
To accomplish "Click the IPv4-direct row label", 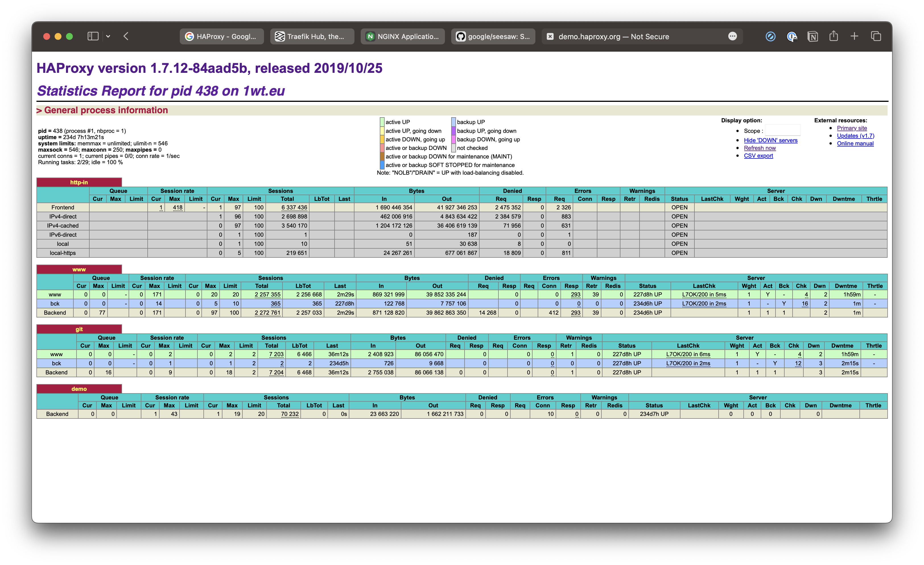I will [63, 216].
